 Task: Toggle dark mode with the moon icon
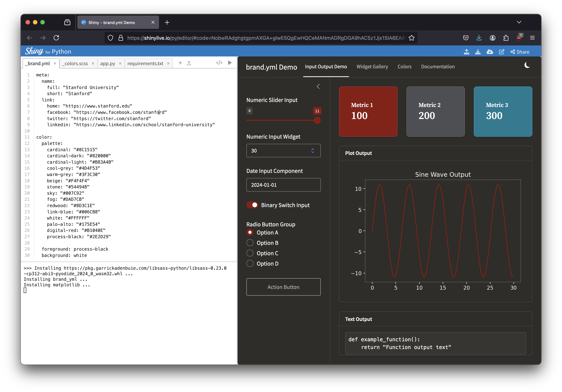tap(527, 65)
